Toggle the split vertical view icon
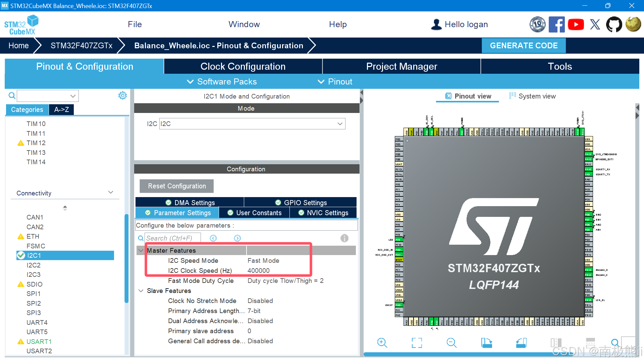The image size is (644, 362). (556, 343)
